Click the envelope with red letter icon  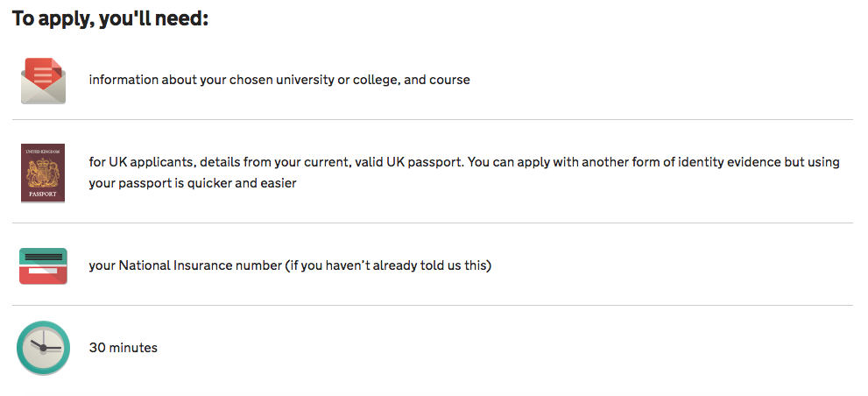click(x=43, y=81)
